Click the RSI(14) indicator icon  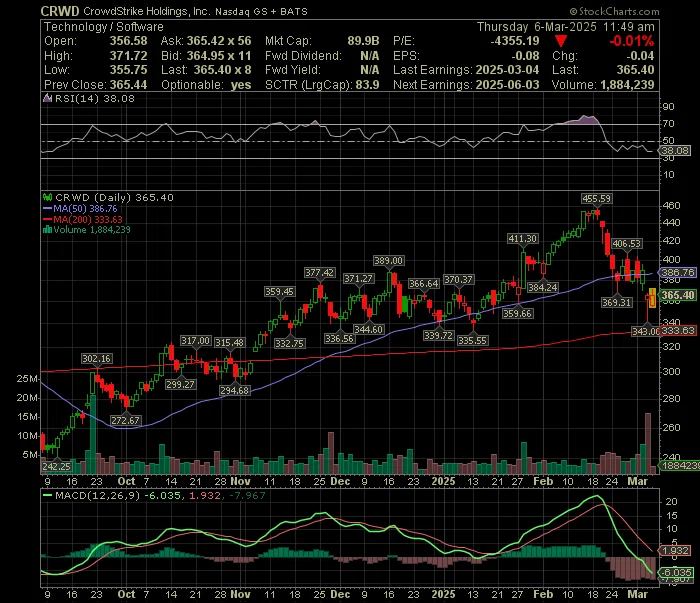(x=47, y=98)
